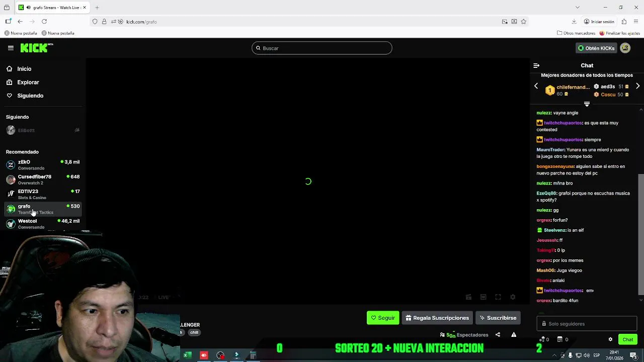
Task: Open Excel from the taskbar
Action: pyautogui.click(x=187, y=355)
